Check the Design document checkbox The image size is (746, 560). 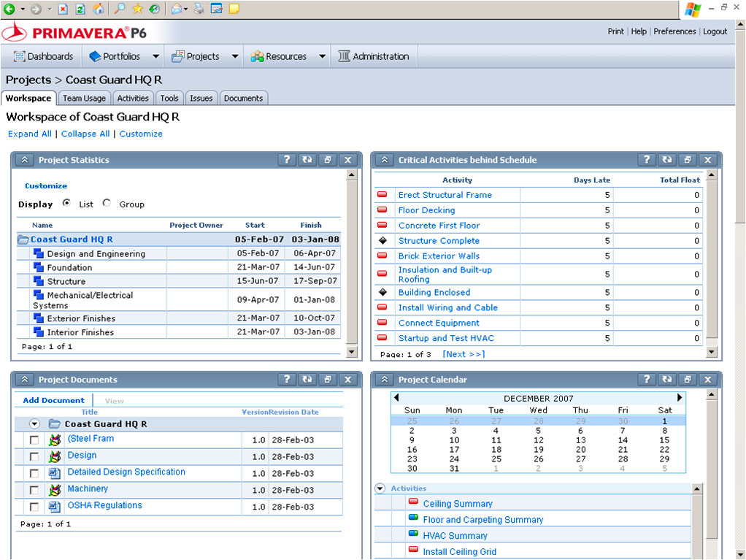[34, 457]
